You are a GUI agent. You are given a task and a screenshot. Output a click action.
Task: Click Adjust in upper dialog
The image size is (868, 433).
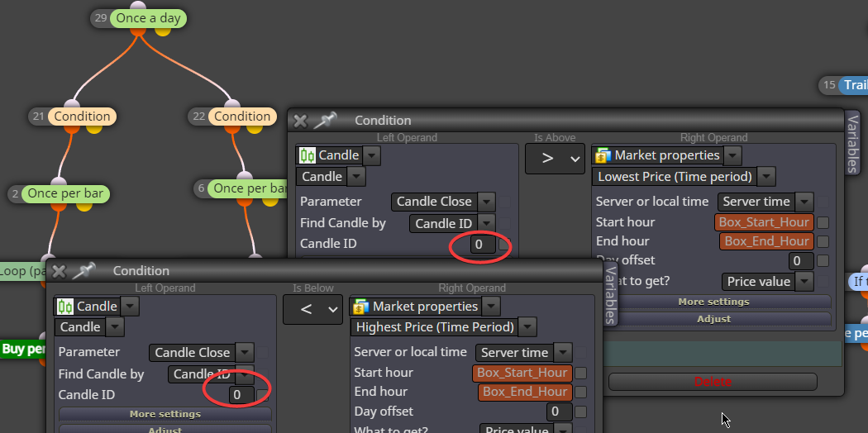(x=713, y=319)
